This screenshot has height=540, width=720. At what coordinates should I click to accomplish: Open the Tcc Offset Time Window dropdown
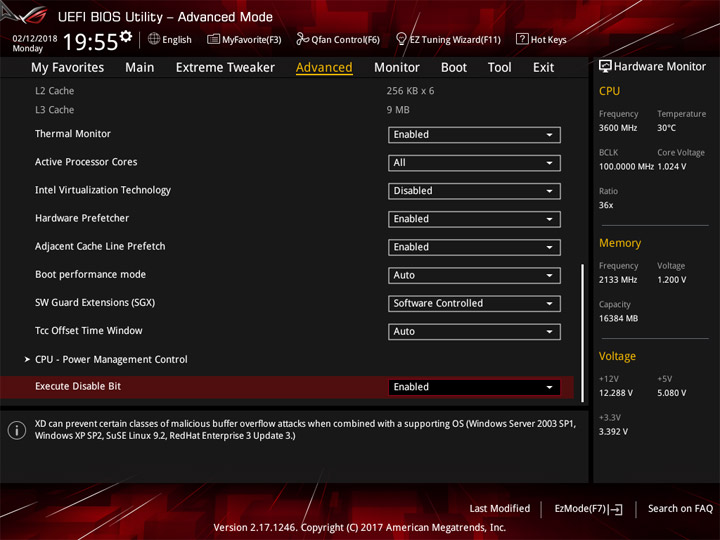[x=474, y=332]
